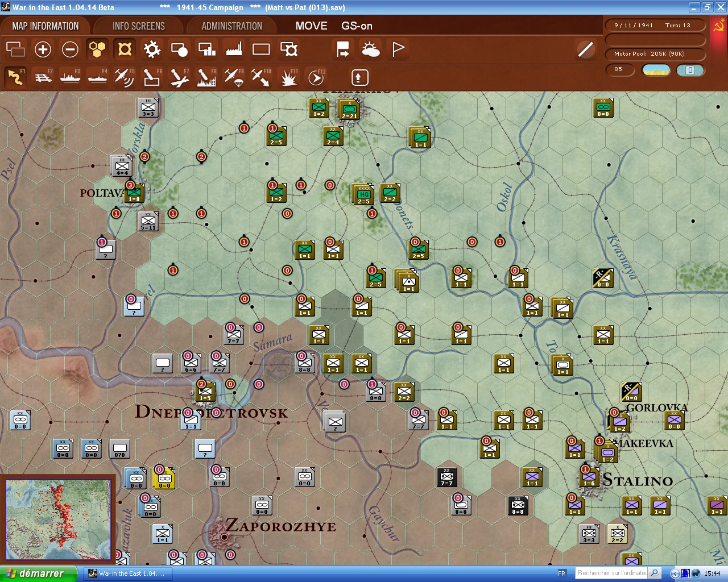Click the pennant flag icon
The width and height of the screenshot is (728, 582).
[x=398, y=49]
